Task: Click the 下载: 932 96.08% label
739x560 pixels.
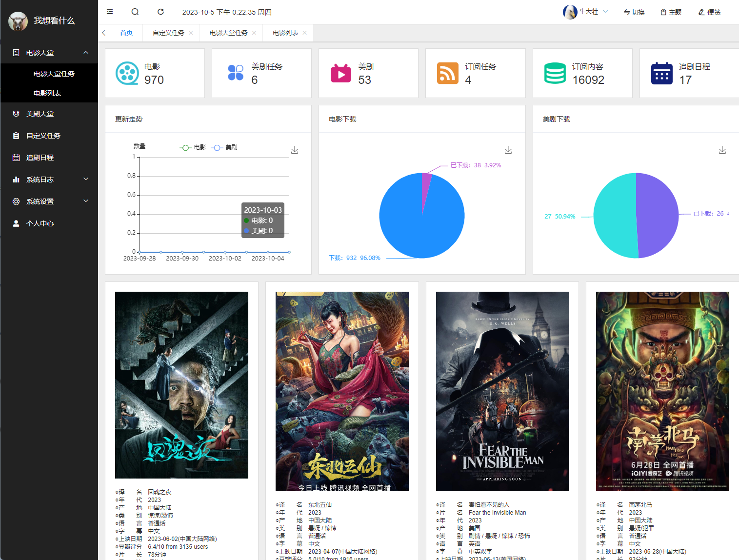Action: pyautogui.click(x=355, y=258)
